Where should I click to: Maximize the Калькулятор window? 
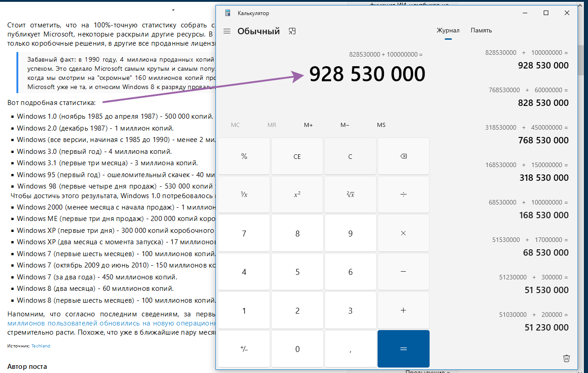546,13
